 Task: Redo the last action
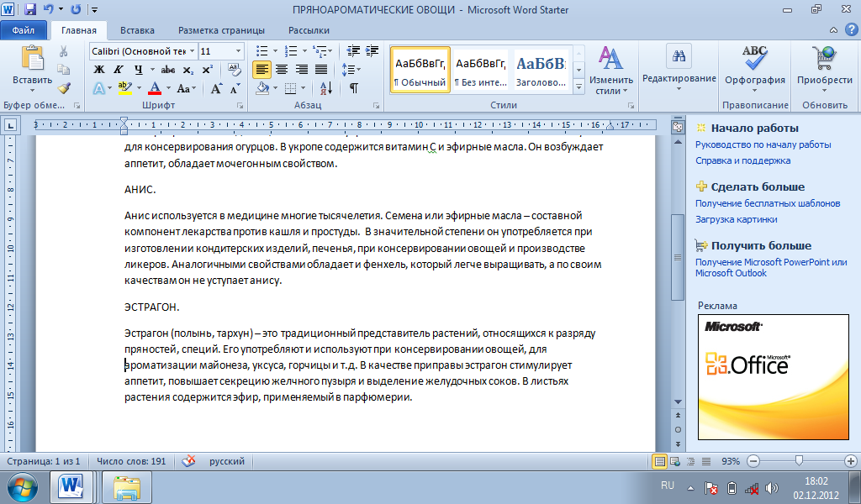click(x=76, y=9)
